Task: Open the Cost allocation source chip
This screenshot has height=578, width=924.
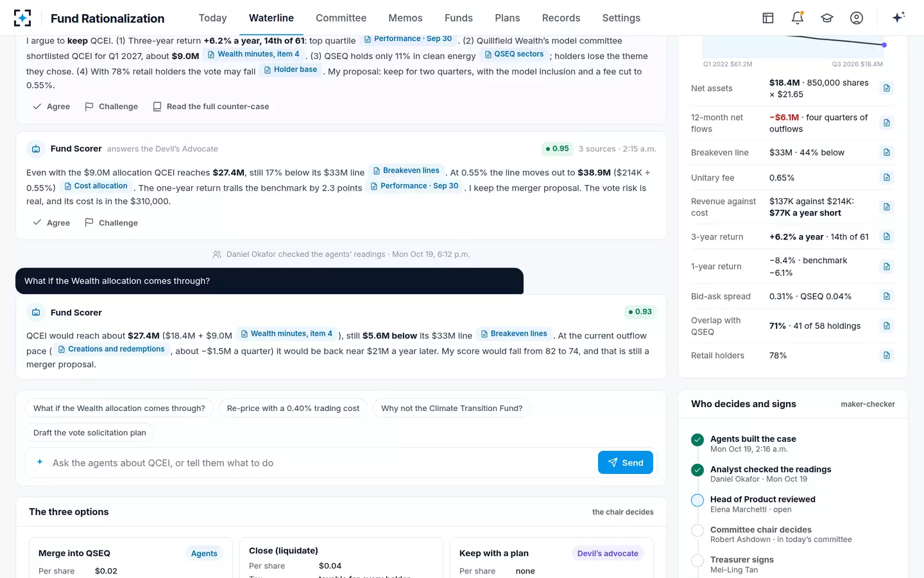Action: click(x=96, y=186)
